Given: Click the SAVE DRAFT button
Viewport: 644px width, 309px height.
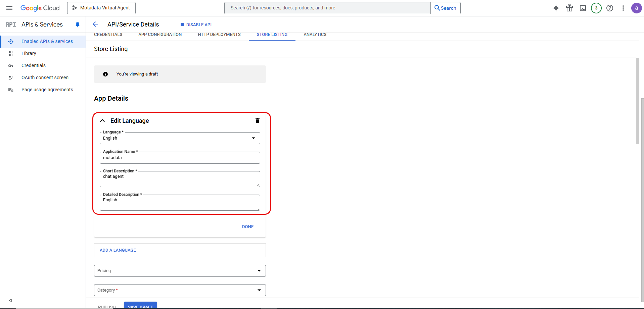Looking at the screenshot, I should pos(140,306).
